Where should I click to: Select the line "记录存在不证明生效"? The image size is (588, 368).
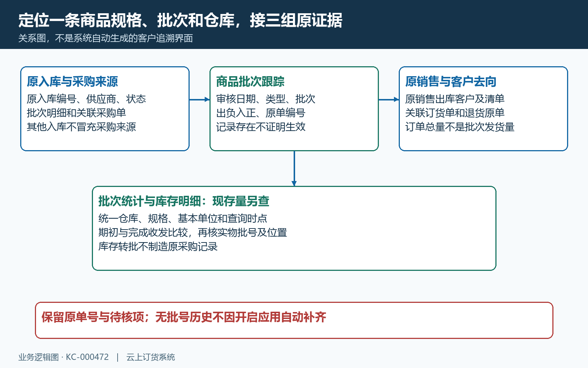tap(261, 127)
